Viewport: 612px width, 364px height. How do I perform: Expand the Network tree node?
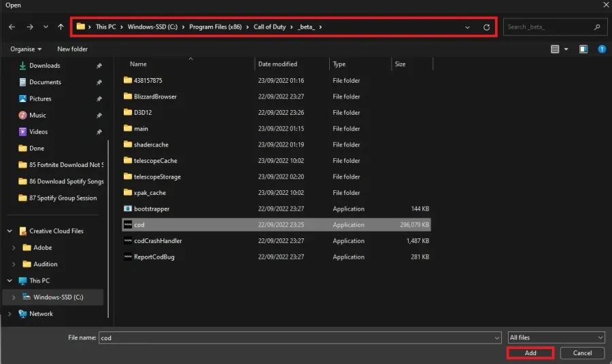tap(10, 314)
